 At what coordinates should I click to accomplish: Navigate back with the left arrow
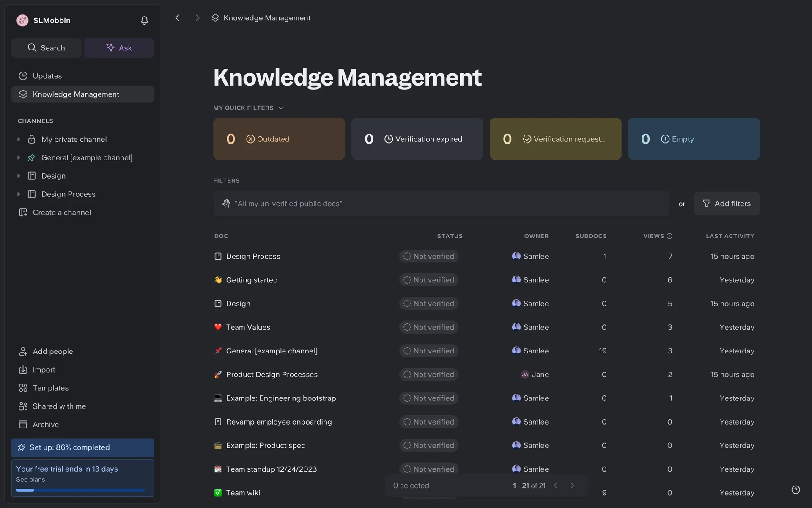[177, 18]
